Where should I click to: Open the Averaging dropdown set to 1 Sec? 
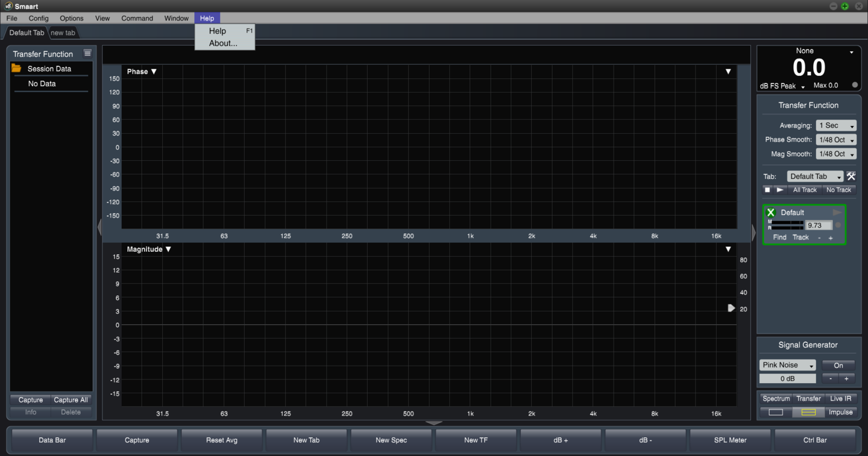point(836,125)
